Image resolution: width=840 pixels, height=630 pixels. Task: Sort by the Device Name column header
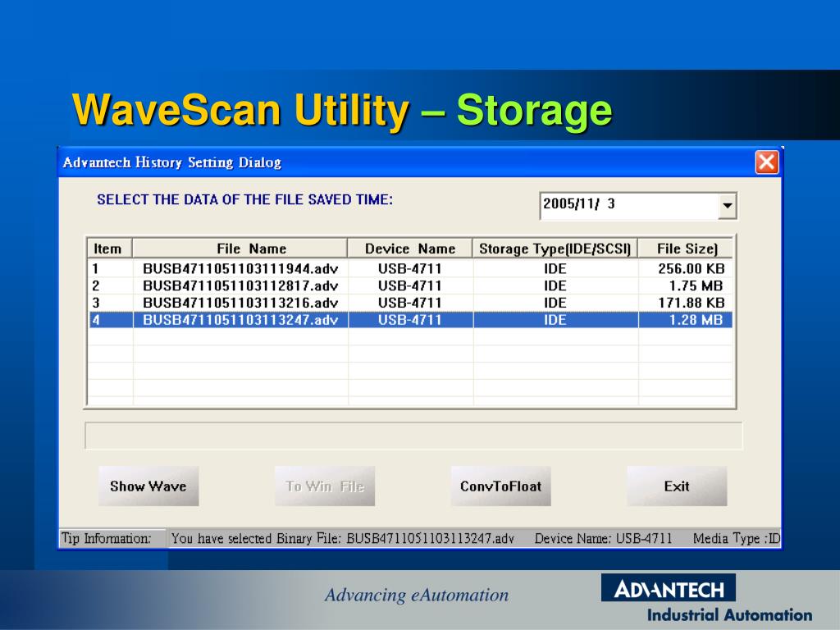410,249
